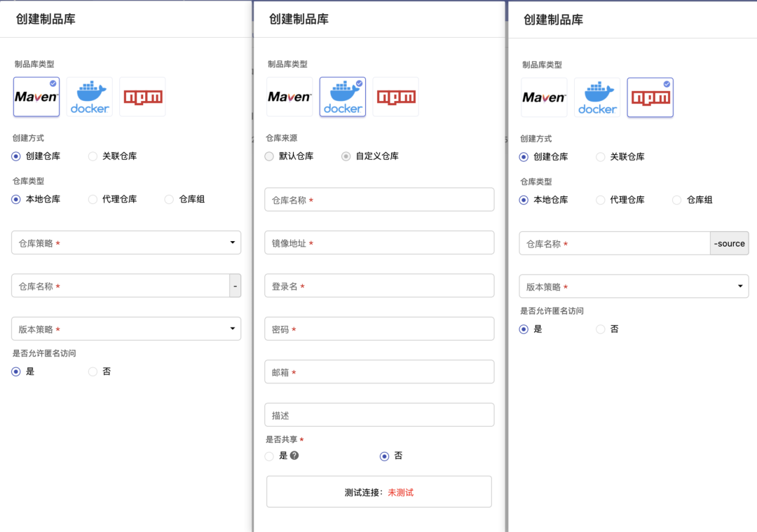Select the Docker icon in the left panel
The height and width of the screenshot is (532, 757).
coord(90,97)
